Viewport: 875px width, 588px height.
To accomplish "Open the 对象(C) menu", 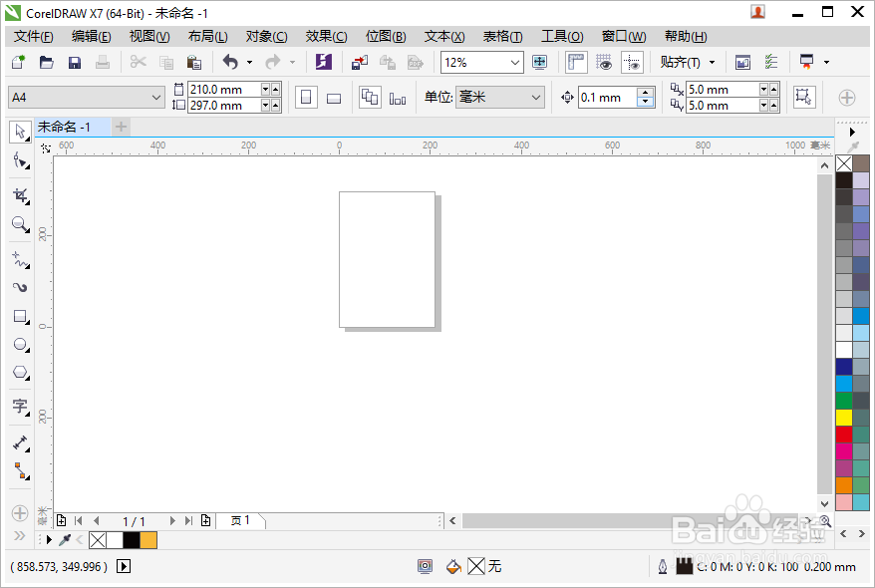I will [x=266, y=36].
